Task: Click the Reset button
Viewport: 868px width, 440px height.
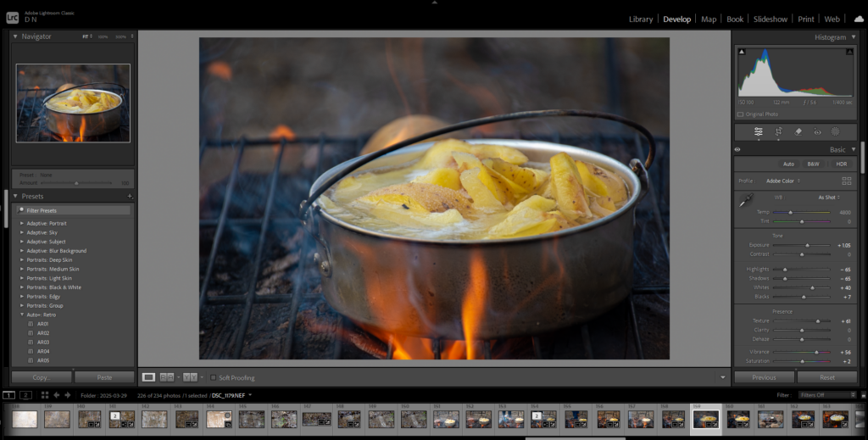Action: point(827,377)
